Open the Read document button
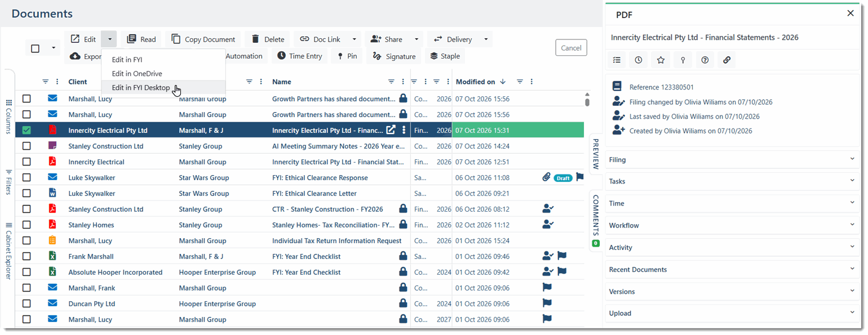Screen dimensions: 868x335 (x=141, y=39)
